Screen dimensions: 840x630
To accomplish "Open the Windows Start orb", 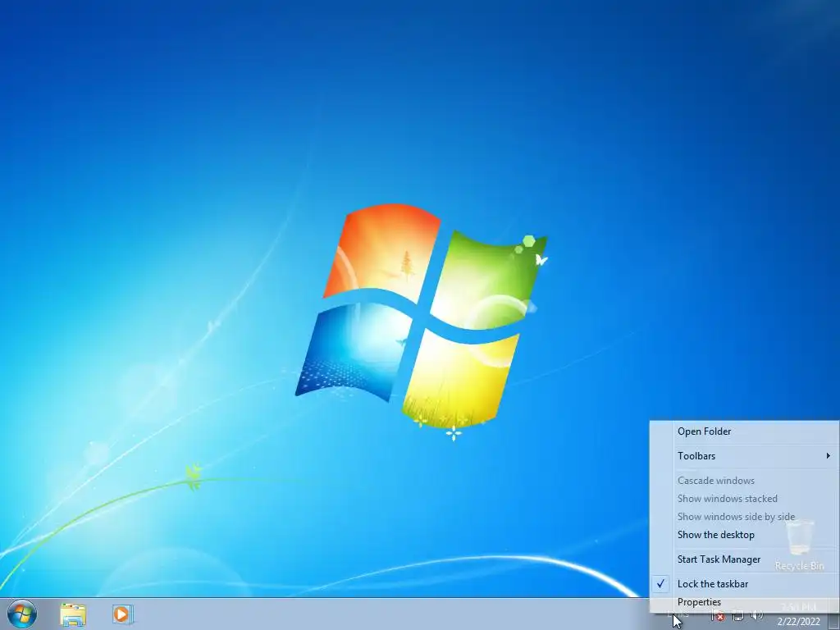I will [22, 614].
